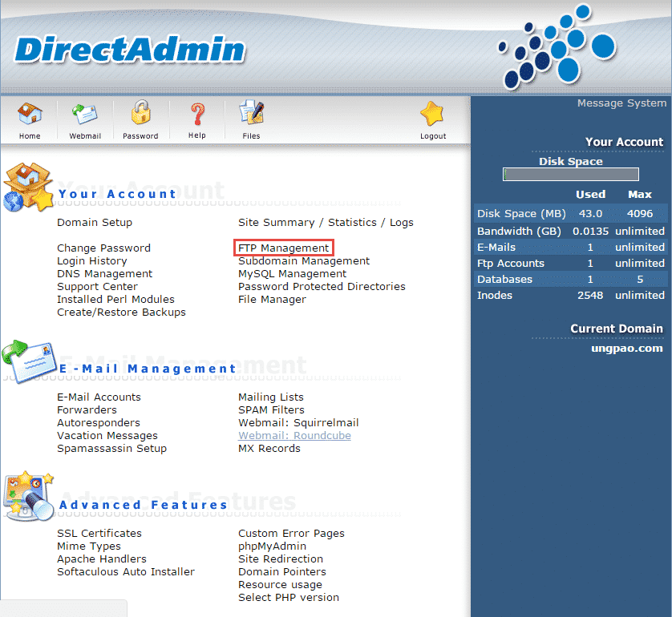The image size is (672, 617).
Task: Click the Databases max value 5
Action: coord(640,280)
